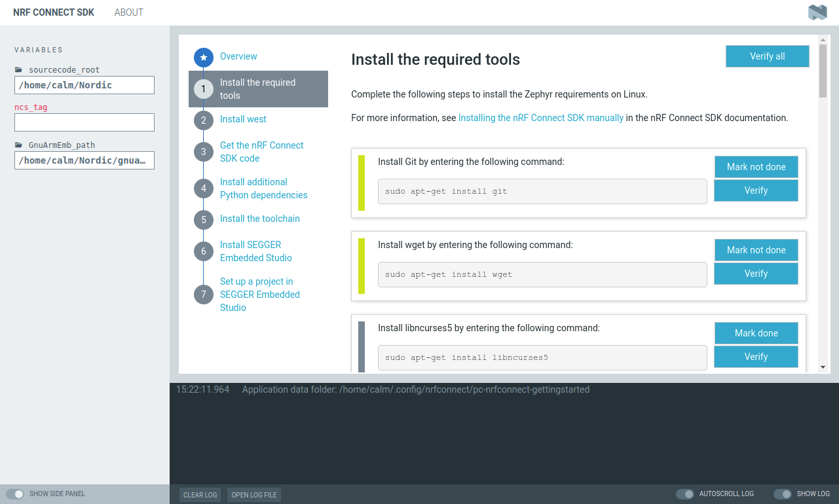Select step 1 circle icon
839x504 pixels.
coord(204,89)
